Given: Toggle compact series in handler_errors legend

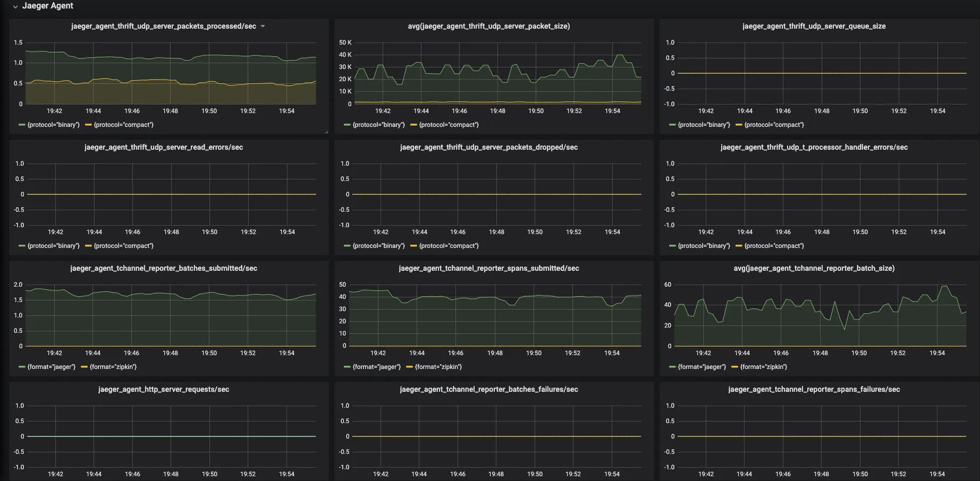Looking at the screenshot, I should pyautogui.click(x=774, y=246).
